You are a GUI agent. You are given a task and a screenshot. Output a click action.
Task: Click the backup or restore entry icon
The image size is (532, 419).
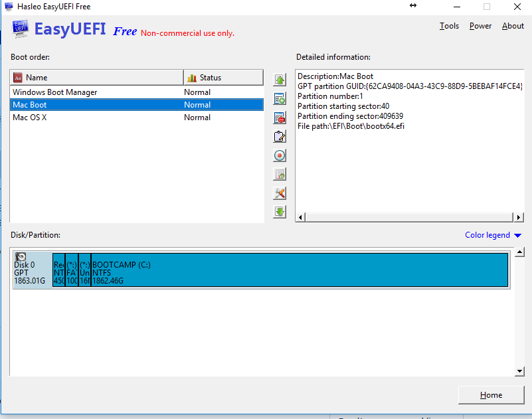tap(280, 175)
